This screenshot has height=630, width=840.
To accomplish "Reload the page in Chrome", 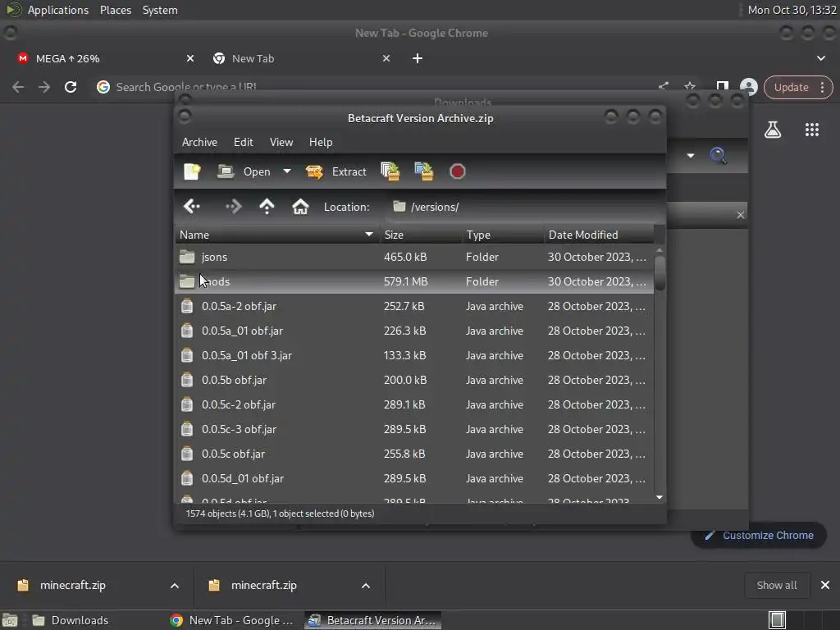I will [x=71, y=87].
